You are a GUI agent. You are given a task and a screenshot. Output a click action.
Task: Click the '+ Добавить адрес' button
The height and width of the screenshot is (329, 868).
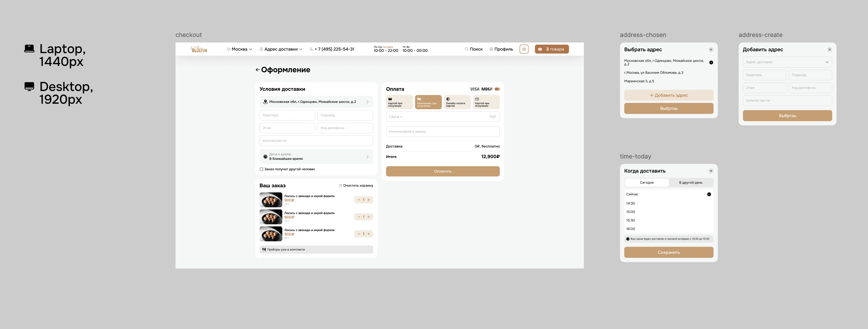coord(668,95)
